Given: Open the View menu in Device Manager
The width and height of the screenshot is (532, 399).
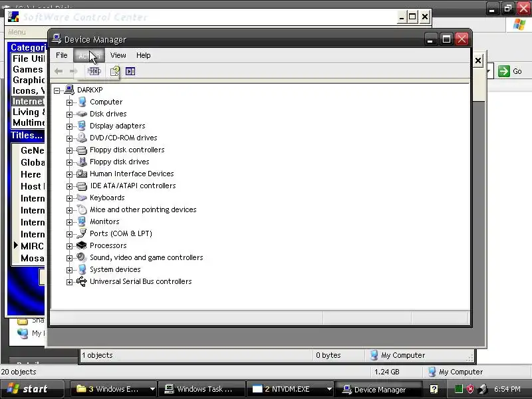Looking at the screenshot, I should (118, 55).
